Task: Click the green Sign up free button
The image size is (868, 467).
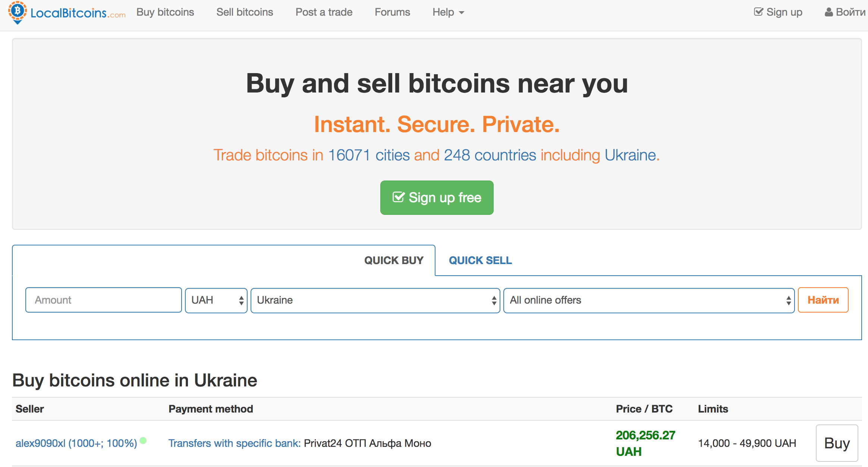Action: click(437, 198)
